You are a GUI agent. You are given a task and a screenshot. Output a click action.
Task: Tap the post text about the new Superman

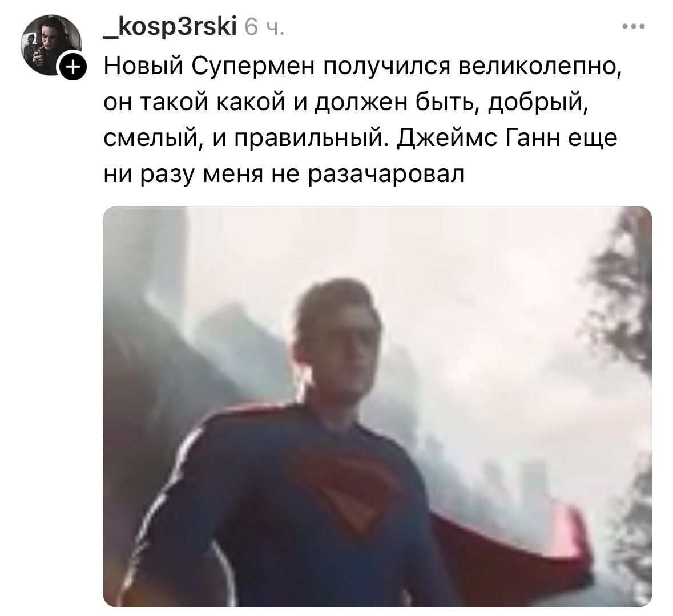[x=362, y=120]
